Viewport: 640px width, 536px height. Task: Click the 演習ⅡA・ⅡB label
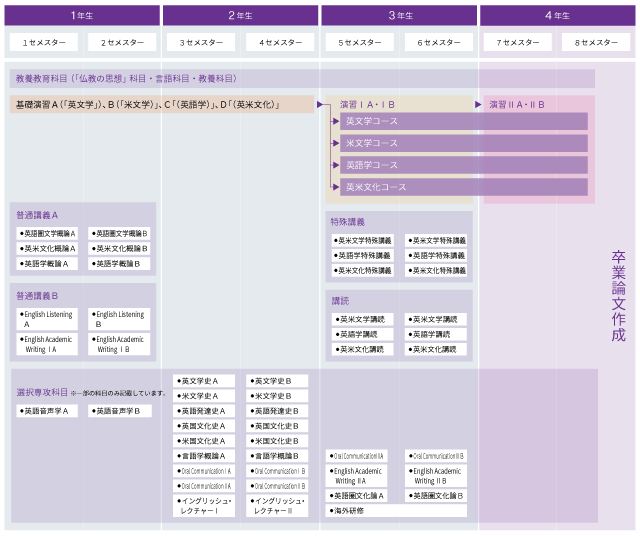click(x=517, y=105)
